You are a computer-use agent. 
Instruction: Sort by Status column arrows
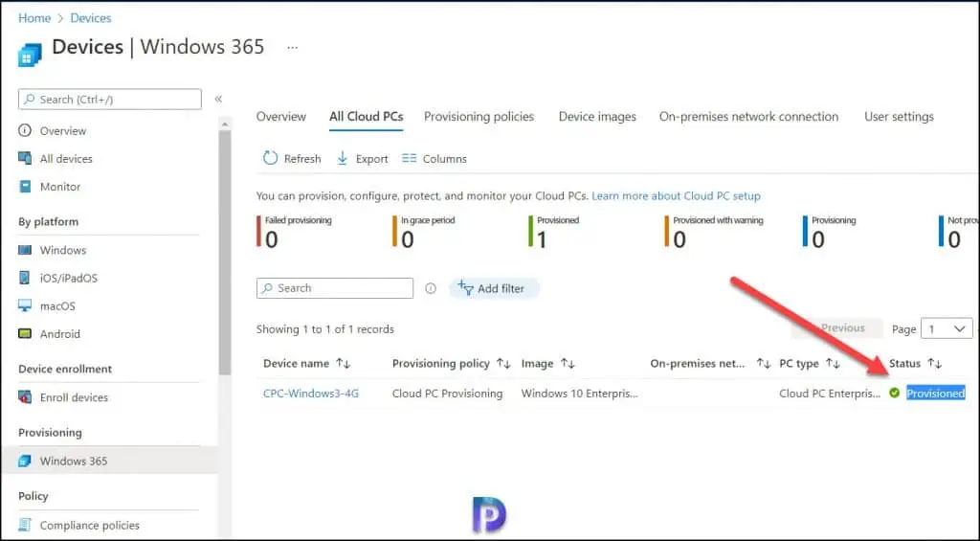[x=934, y=363]
